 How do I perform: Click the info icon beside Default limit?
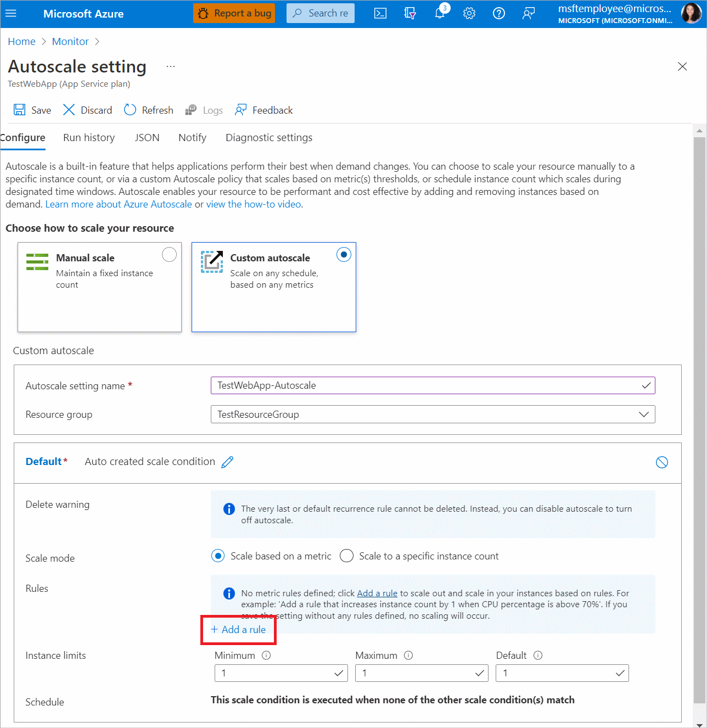pyautogui.click(x=538, y=655)
